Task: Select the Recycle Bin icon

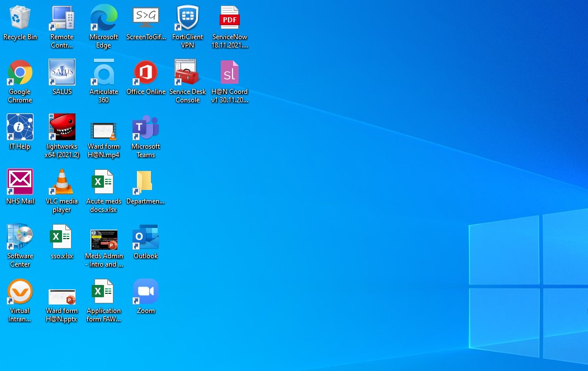Action: pos(20,18)
